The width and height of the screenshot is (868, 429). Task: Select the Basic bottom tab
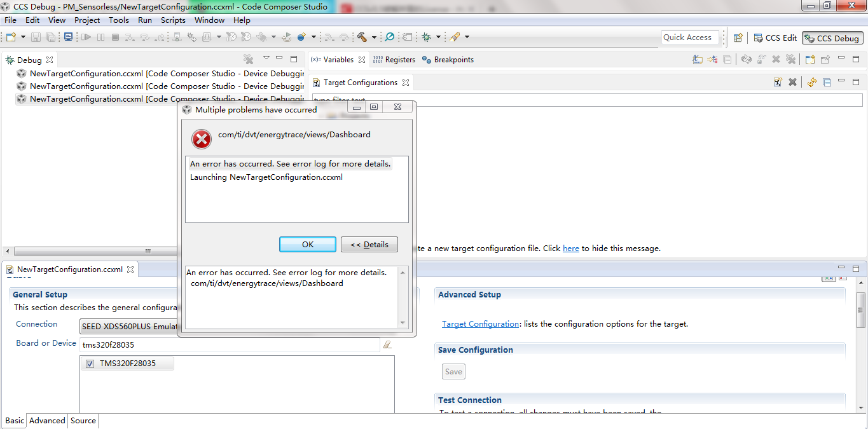[15, 421]
